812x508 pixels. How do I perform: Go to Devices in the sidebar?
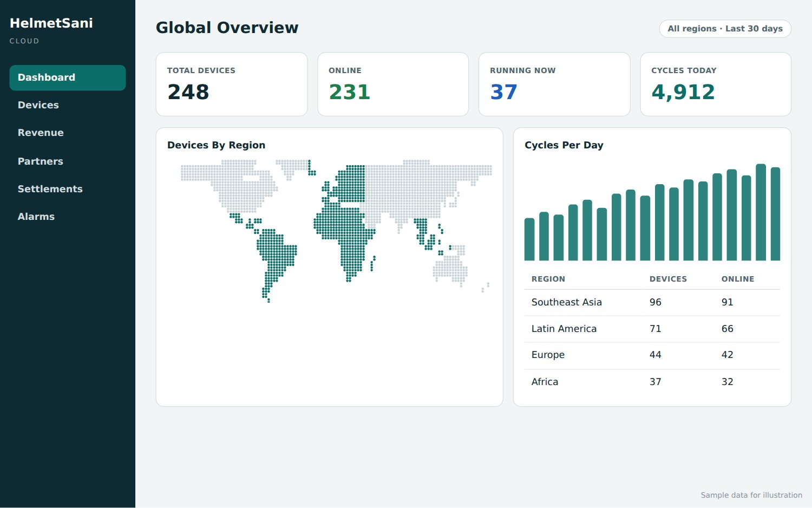click(x=68, y=105)
